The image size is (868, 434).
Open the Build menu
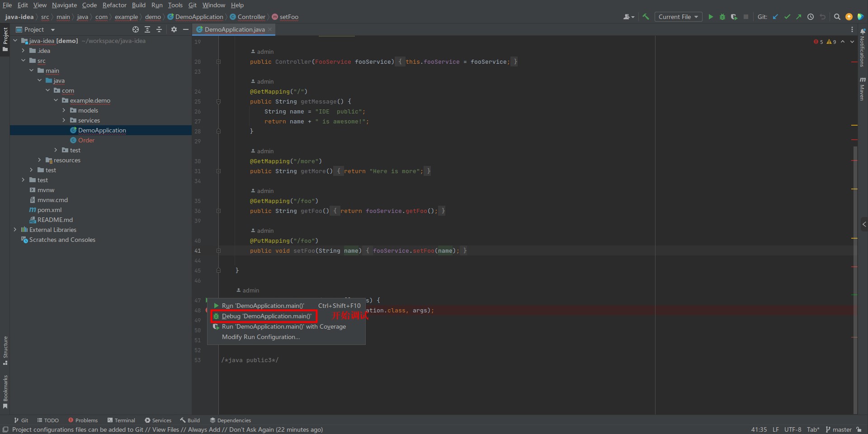pos(138,5)
